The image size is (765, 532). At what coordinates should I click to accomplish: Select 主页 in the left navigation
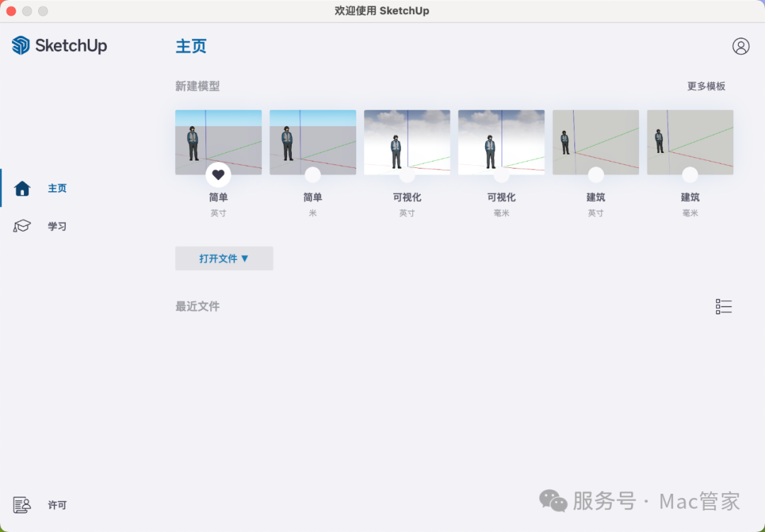pos(57,188)
